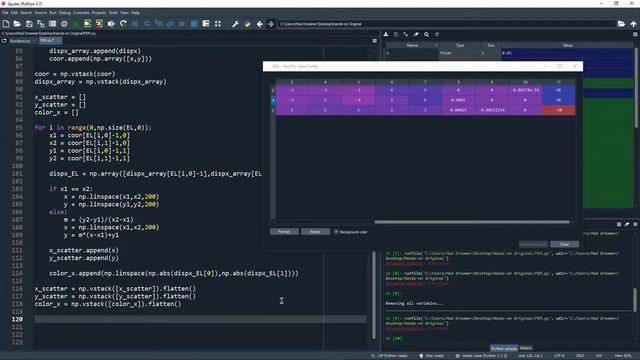Screen dimensions: 640x360
Task: Re-run last script toolbar icon
Action: (123, 24)
